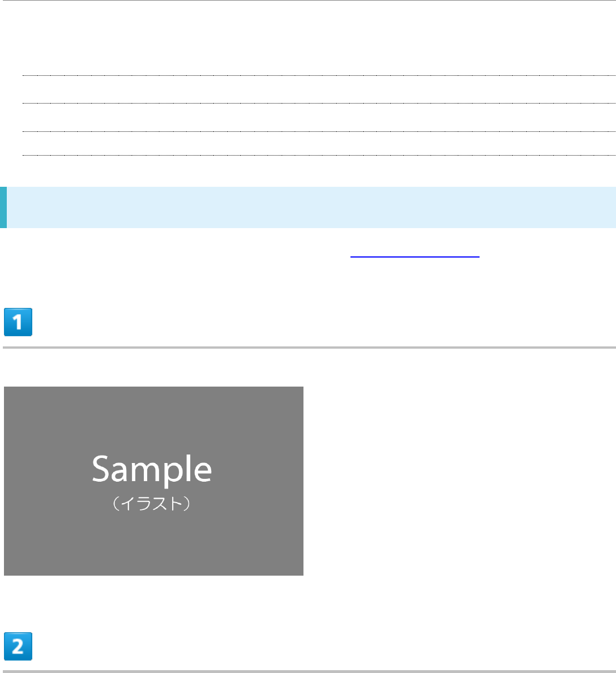Click the blue step 1 number icon
Viewport: 616px width, 673px height.
(18, 322)
